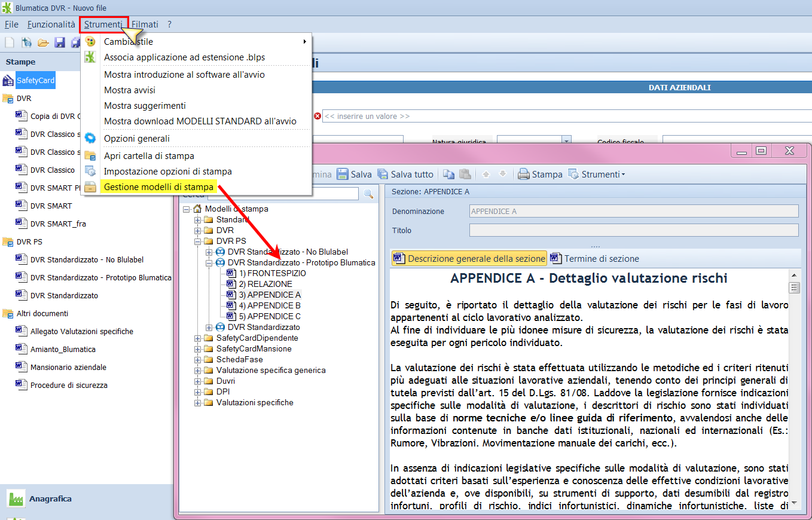Switch to Termine di sezione tab
The width and height of the screenshot is (812, 520).
click(595, 259)
